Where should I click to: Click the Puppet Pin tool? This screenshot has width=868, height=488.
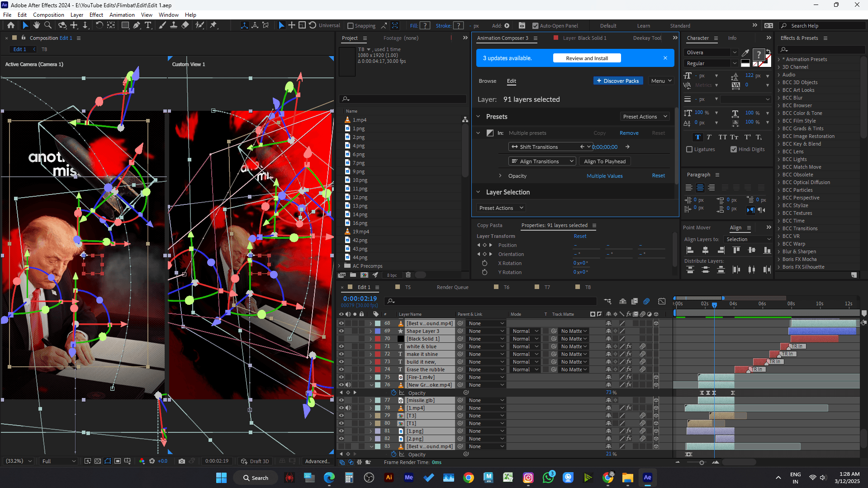click(x=213, y=25)
